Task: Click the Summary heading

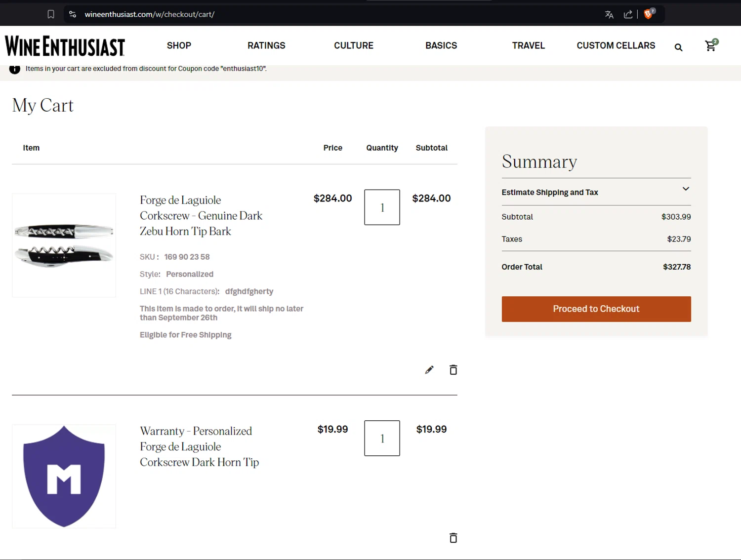Action: click(539, 161)
